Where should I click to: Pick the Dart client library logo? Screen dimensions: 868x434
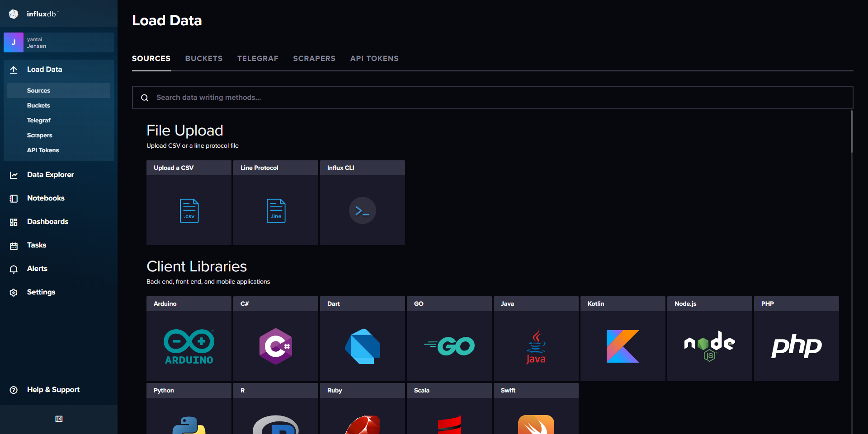pos(363,346)
